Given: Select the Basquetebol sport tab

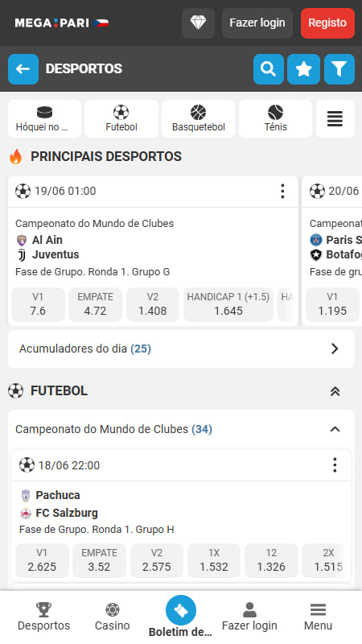Looking at the screenshot, I should point(198,118).
